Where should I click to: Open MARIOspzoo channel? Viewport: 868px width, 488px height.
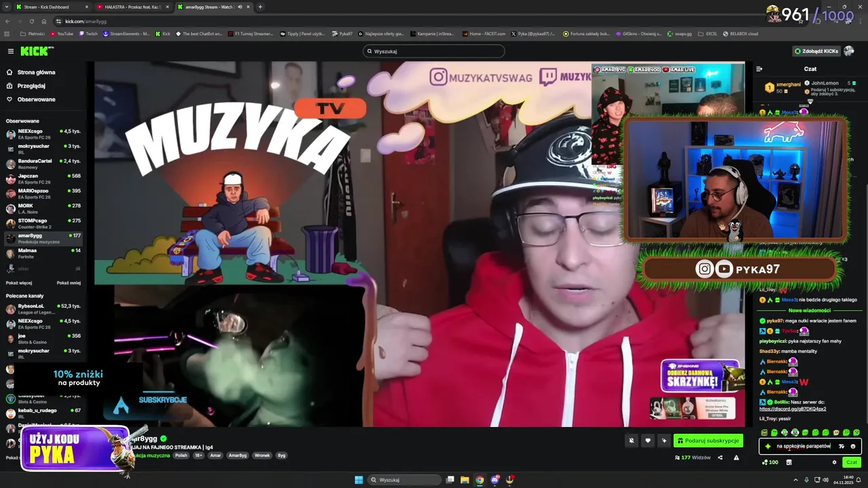(43, 194)
